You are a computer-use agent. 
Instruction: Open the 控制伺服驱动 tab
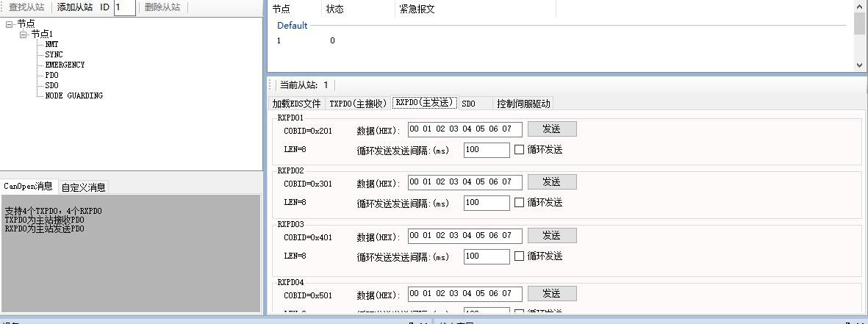tap(523, 104)
